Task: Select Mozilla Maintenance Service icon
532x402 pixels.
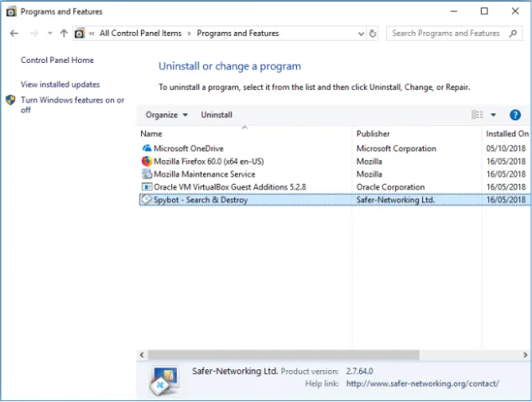Action: (147, 174)
